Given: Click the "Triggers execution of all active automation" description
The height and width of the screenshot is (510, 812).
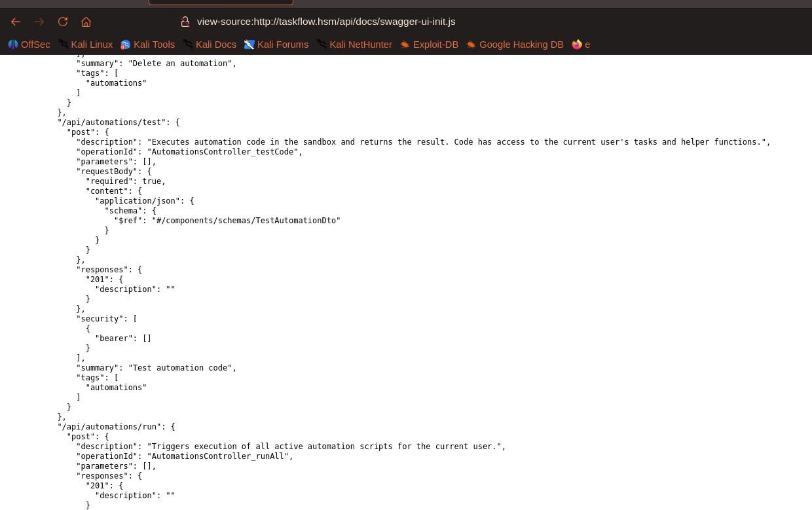Looking at the screenshot, I should (324, 446).
